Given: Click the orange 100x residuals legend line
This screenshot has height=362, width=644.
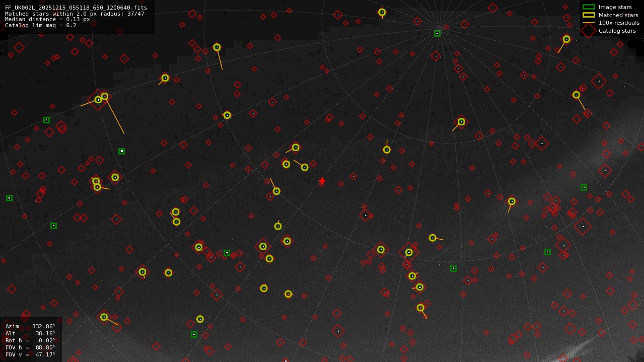Looking at the screenshot, I should (589, 23).
